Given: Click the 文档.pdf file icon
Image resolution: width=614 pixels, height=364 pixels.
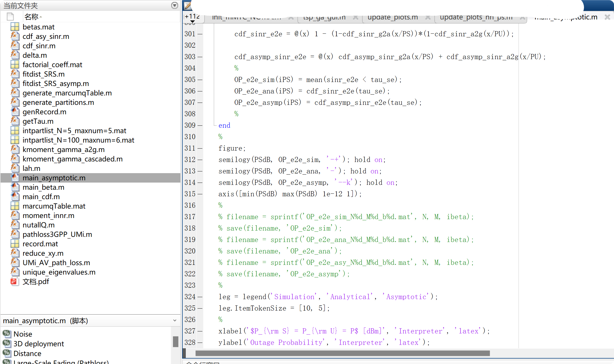Looking at the screenshot, I should coord(14,281).
